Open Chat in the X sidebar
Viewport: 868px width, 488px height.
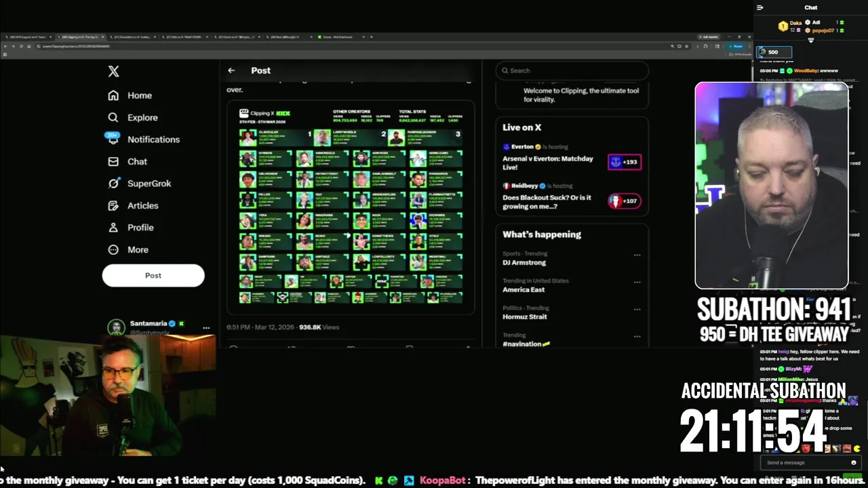tap(127, 161)
